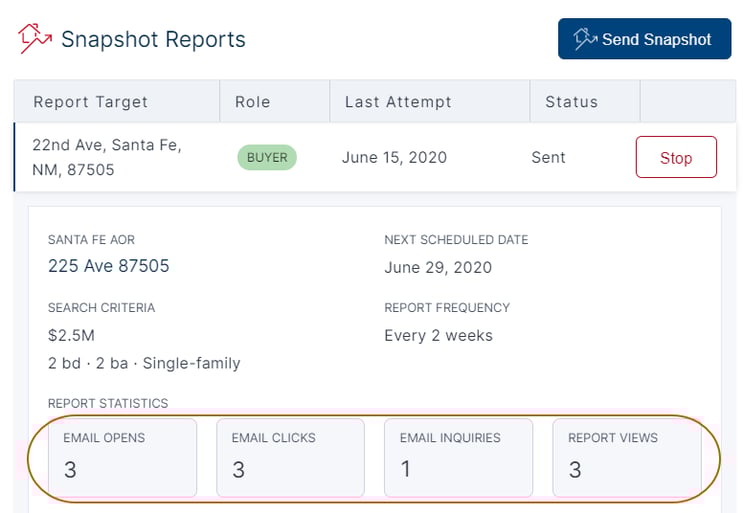The width and height of the screenshot is (743, 513).
Task: Click the Snapshot Reports house-chart logo icon
Action: [x=35, y=39]
